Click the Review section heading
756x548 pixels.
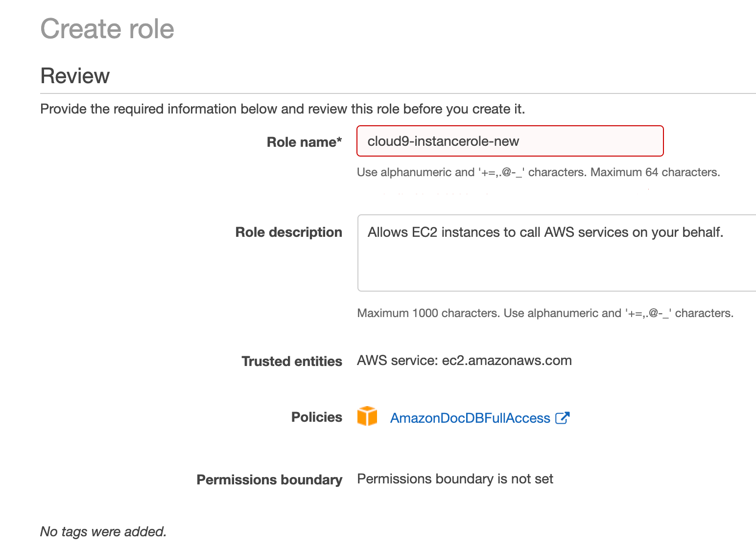pyautogui.click(x=75, y=76)
